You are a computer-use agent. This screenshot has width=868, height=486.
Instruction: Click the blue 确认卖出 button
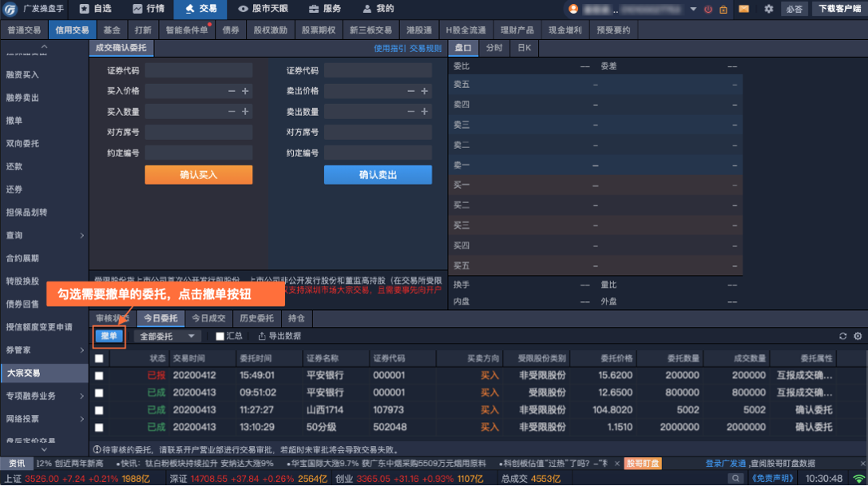tap(378, 174)
